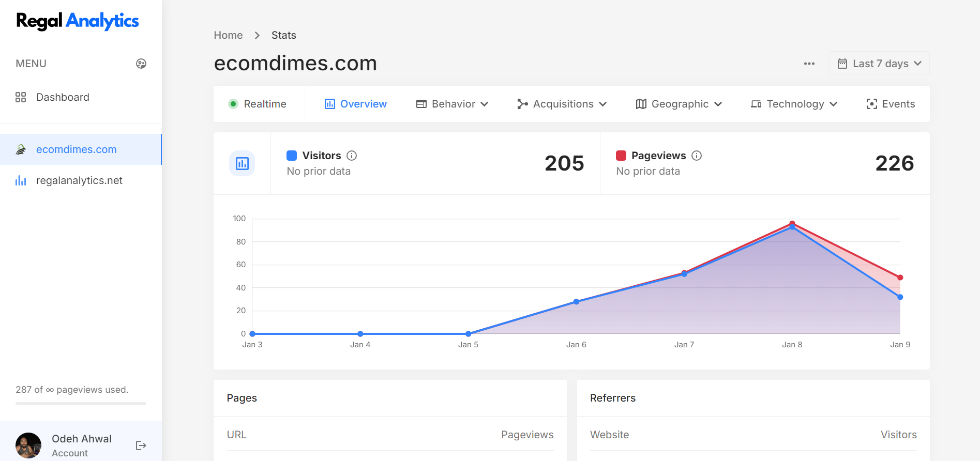This screenshot has width=980, height=461.
Task: Click the Jan 5 data point on chart
Action: (469, 334)
